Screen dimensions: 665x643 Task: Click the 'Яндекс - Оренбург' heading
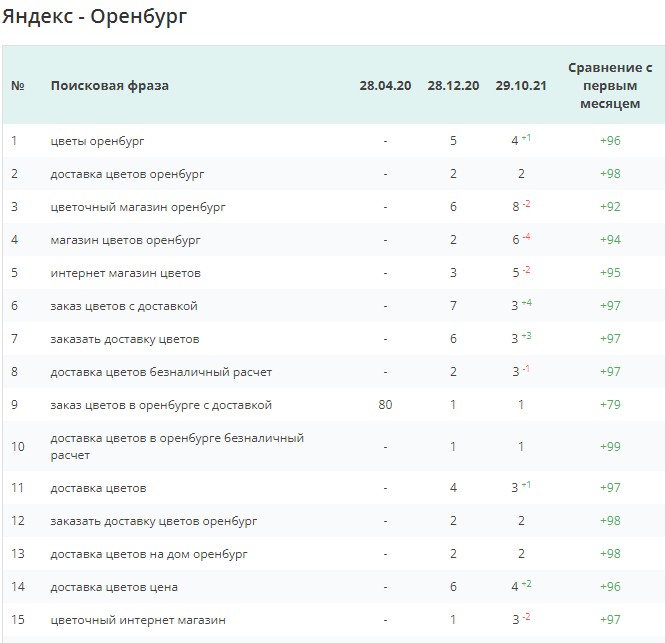(x=94, y=17)
